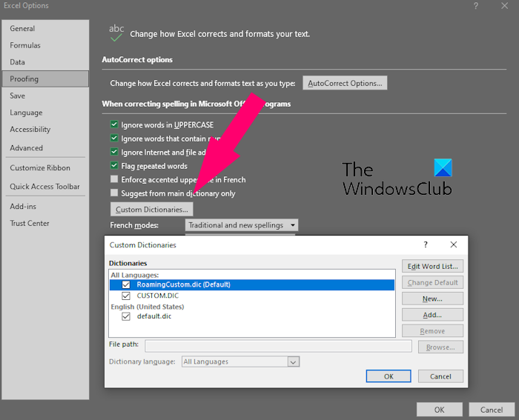Click Cancel in Excel Options window

pyautogui.click(x=492, y=410)
